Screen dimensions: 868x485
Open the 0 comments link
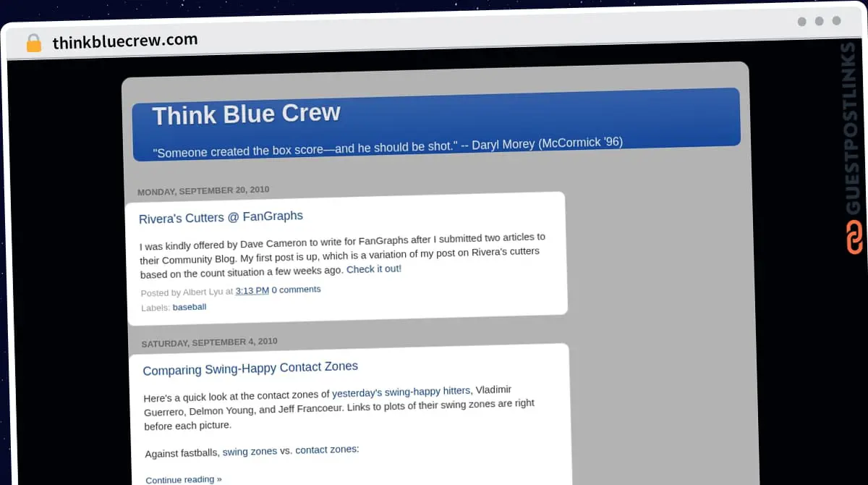click(296, 290)
